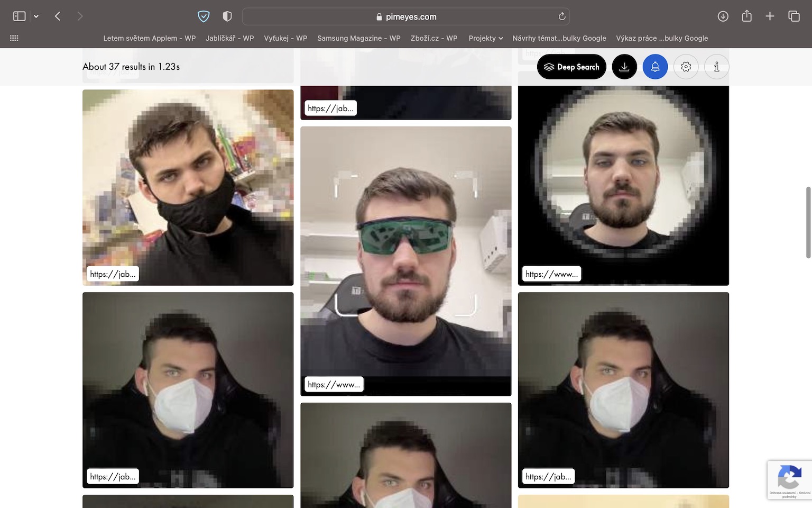Click the reCAPTCHA badge
This screenshot has width=812, height=508.
click(x=789, y=480)
